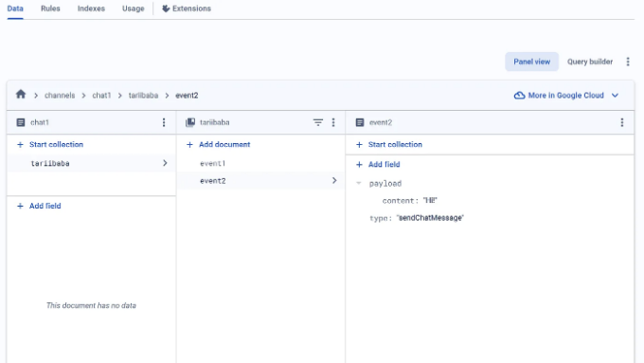Click event2 document icon in header
644x363 pixels.
pos(360,122)
